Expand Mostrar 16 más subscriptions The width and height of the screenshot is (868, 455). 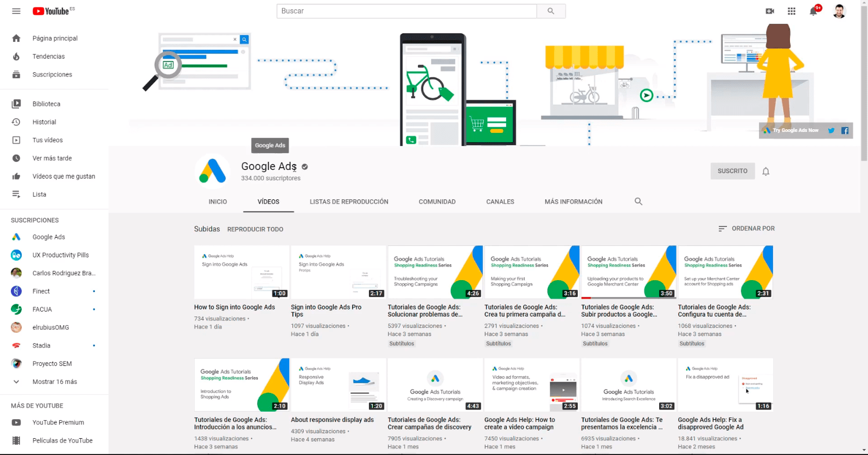(54, 382)
